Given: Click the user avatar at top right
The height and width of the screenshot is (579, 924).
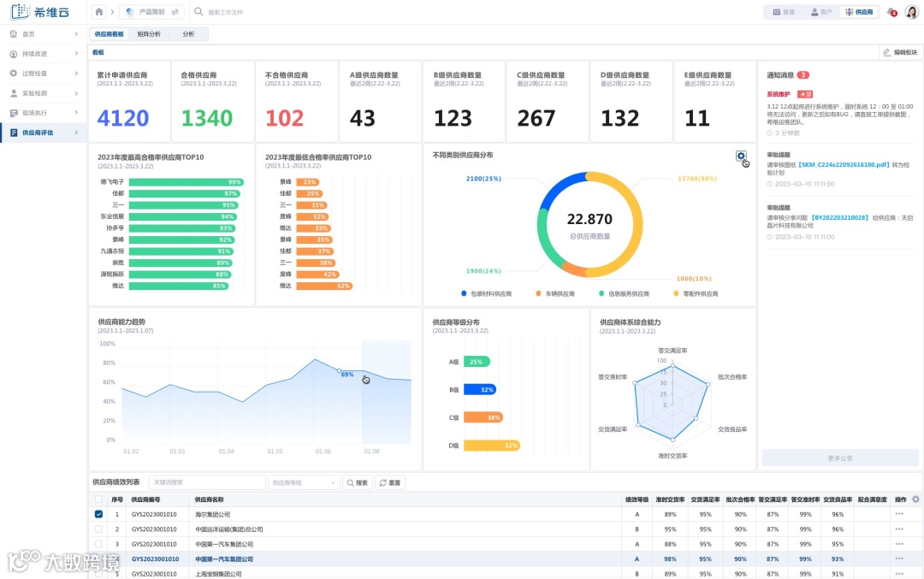Looking at the screenshot, I should click(911, 12).
